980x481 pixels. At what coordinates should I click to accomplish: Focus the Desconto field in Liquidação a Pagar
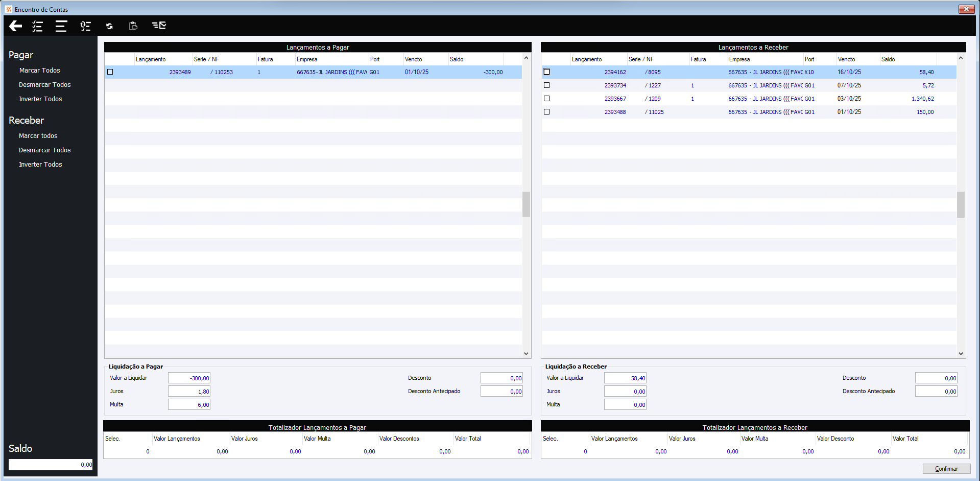click(501, 378)
